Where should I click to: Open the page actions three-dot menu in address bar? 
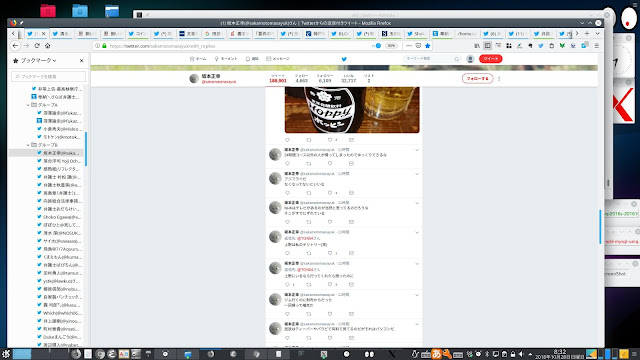(409, 46)
